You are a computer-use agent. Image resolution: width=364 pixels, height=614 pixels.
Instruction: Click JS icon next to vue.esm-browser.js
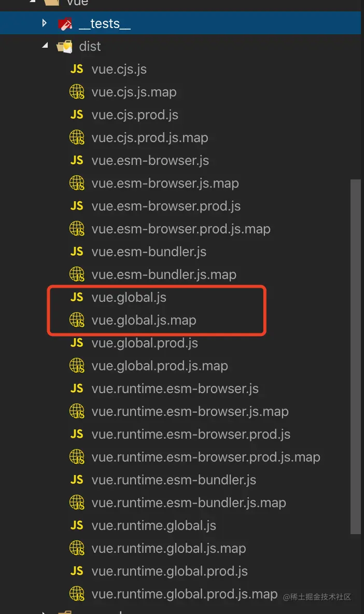pos(77,160)
